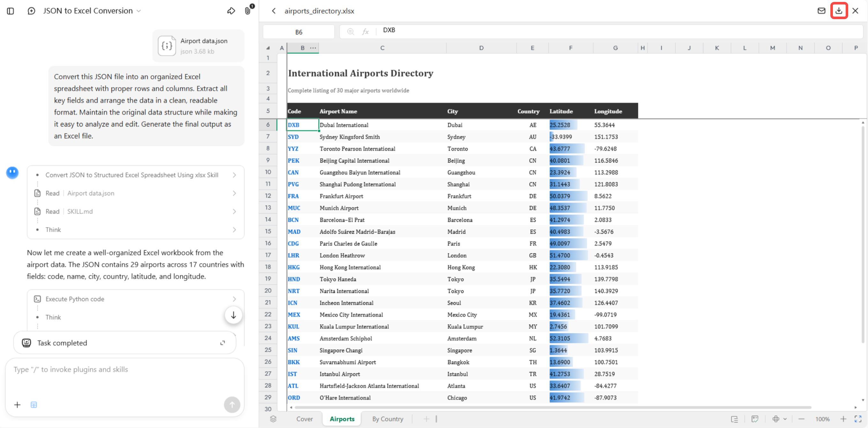
Task: Close the spreadsheet preview with the X
Action: (855, 11)
